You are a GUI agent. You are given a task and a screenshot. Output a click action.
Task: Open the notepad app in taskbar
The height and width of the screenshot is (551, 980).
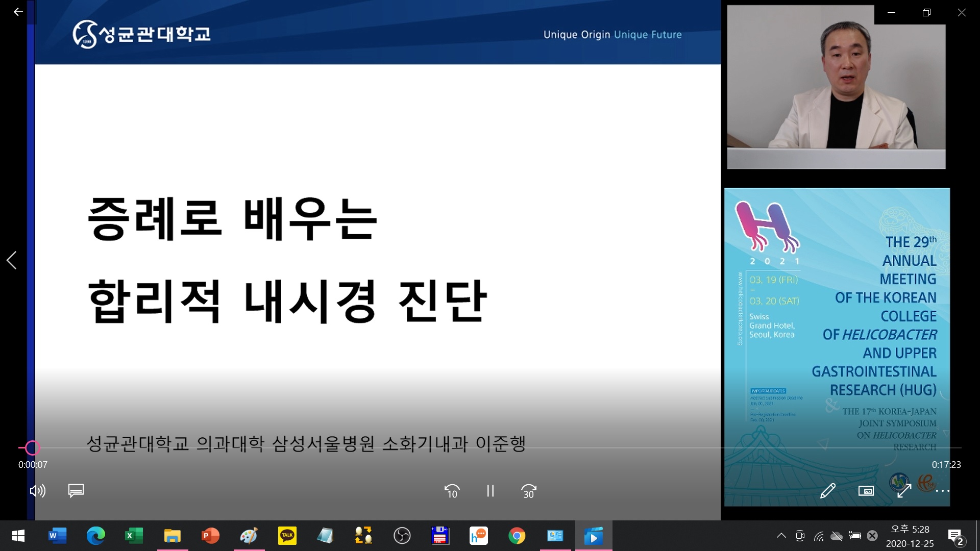pos(325,536)
